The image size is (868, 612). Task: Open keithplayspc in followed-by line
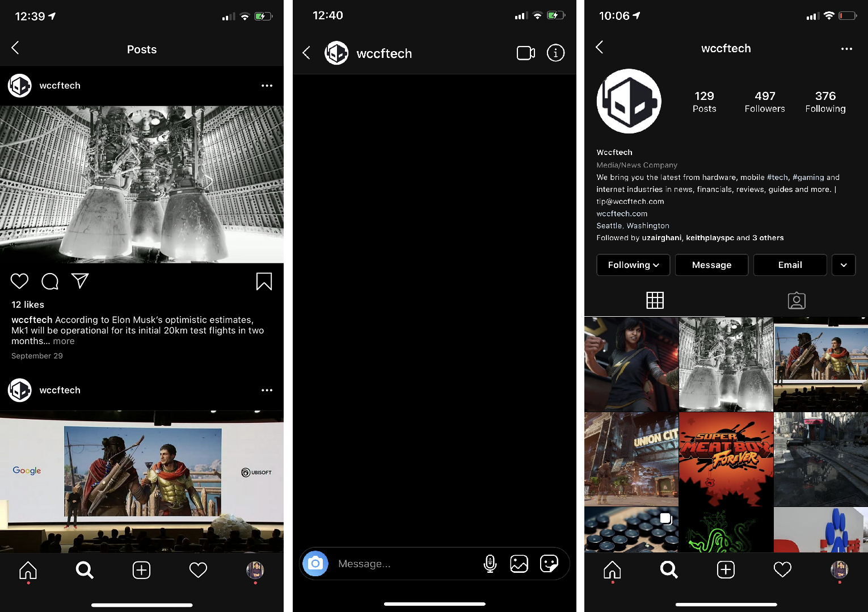click(x=710, y=238)
